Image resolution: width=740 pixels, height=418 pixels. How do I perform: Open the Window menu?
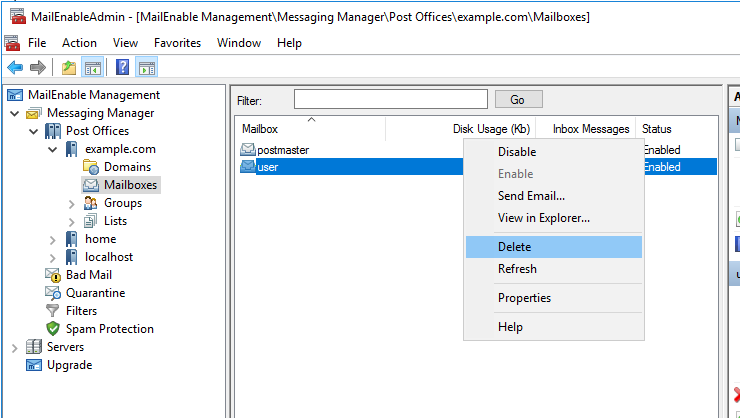(239, 43)
